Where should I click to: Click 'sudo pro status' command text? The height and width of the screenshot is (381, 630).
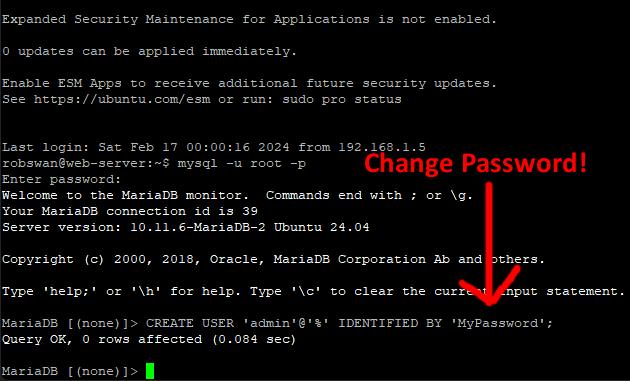(x=342, y=99)
